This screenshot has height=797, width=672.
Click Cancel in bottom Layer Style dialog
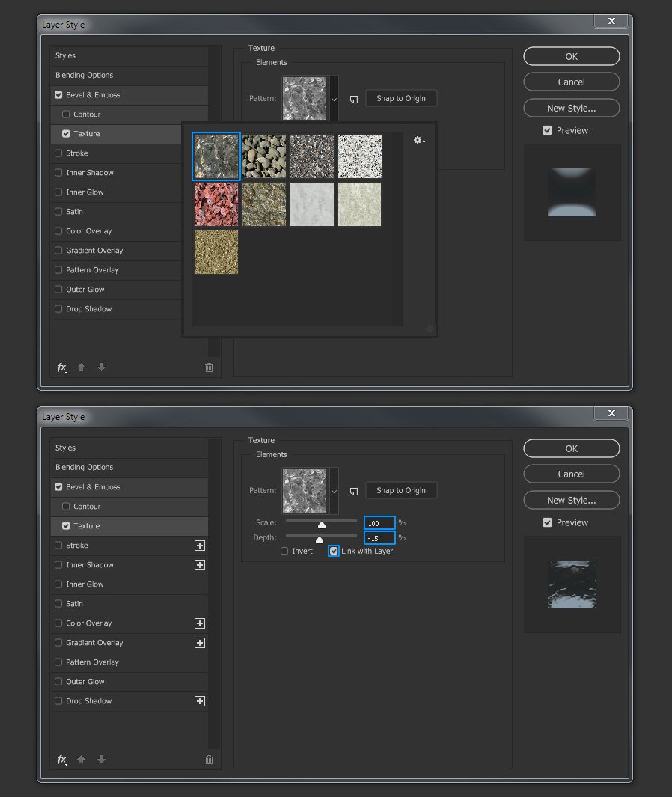tap(572, 474)
